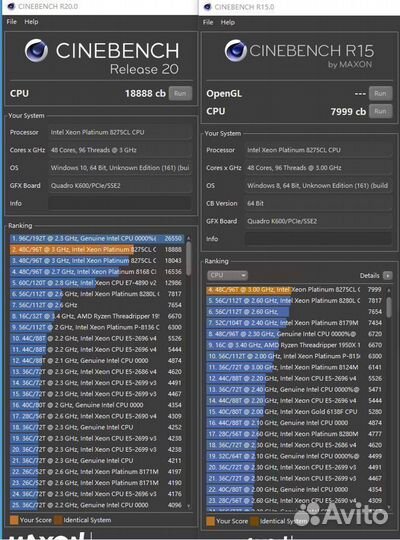Select R20 row 22 Platinum 8171M scoring 4197
This screenshot has height=540, width=400.
click(98, 472)
